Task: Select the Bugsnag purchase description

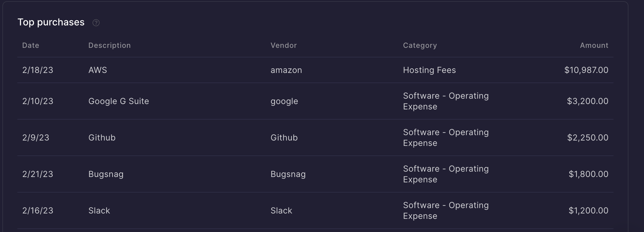Action: click(106, 174)
